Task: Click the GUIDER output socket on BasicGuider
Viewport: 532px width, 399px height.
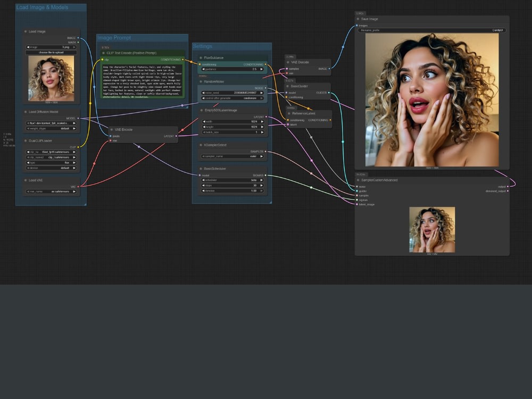Action: point(329,93)
